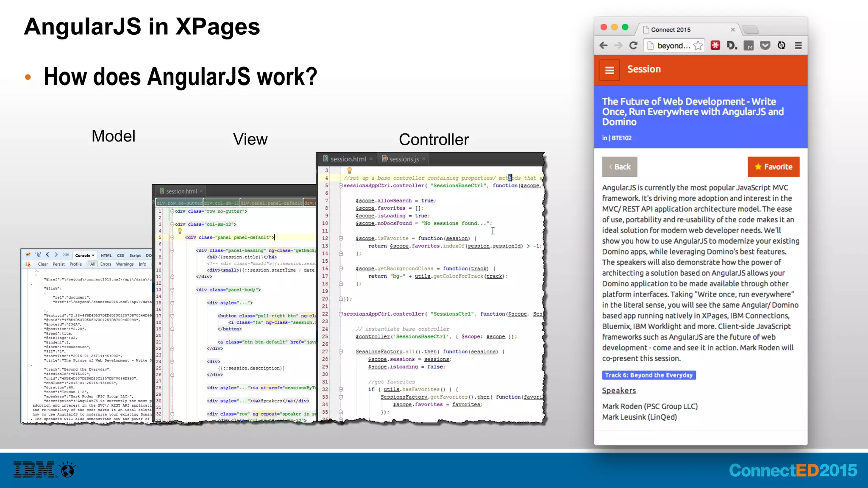
Task: Open the orange Session navigation menu button
Action: [609, 70]
